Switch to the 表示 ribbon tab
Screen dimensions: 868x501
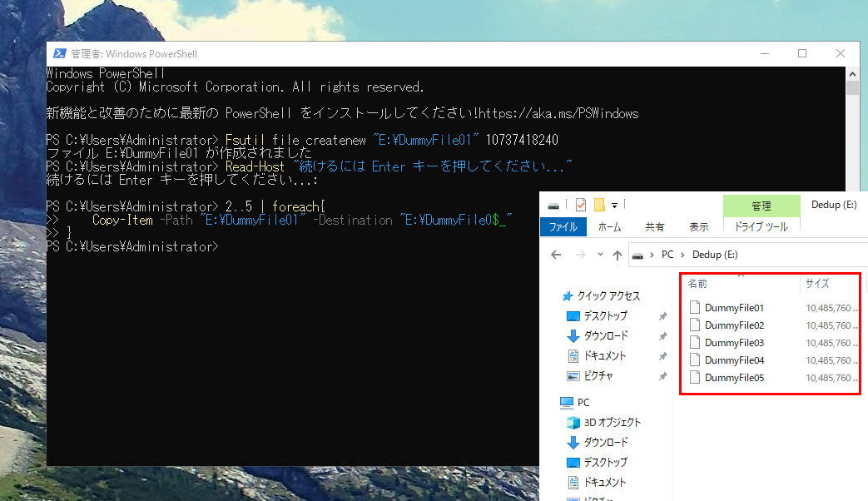(698, 227)
